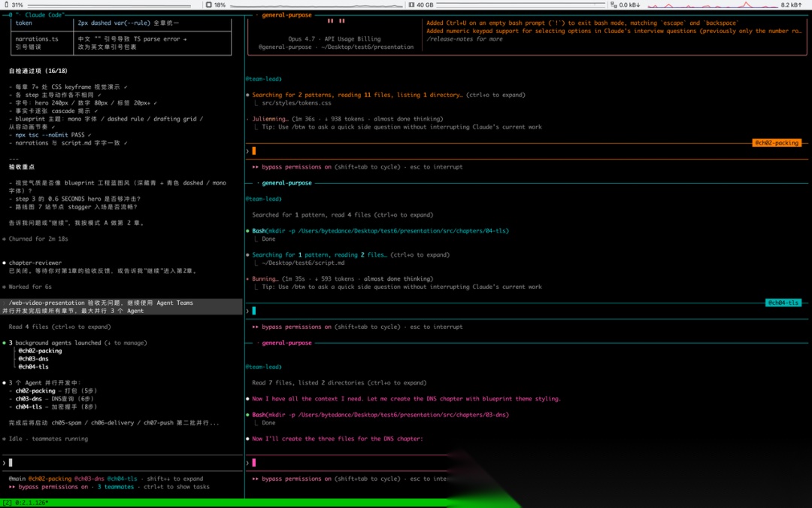Click the pixel mascot icon above Opus 4.7

pyautogui.click(x=335, y=21)
